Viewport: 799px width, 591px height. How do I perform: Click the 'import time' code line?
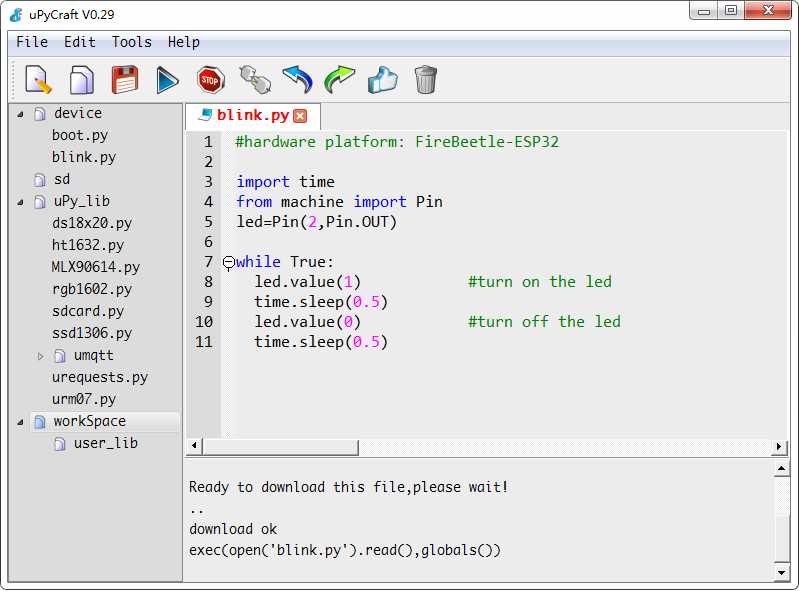pos(285,182)
